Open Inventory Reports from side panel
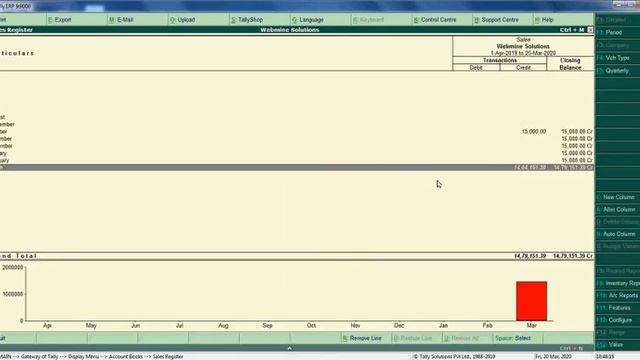This screenshot has height=360, width=640. (618, 283)
